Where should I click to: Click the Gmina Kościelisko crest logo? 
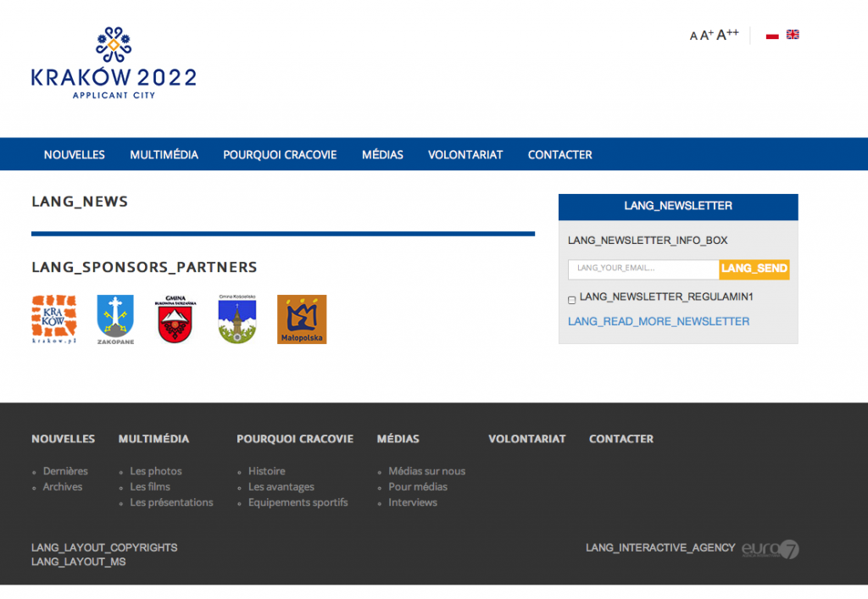click(236, 319)
